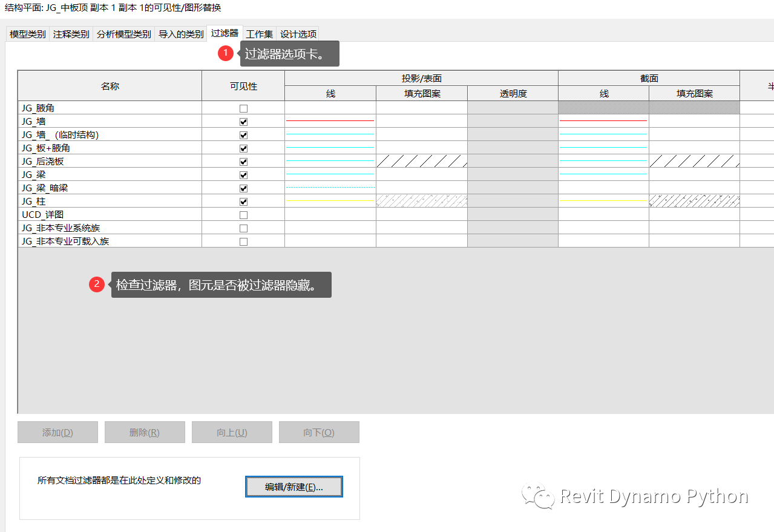Click the transparency cell for JG_梁
The image size is (774, 532).
click(x=513, y=174)
